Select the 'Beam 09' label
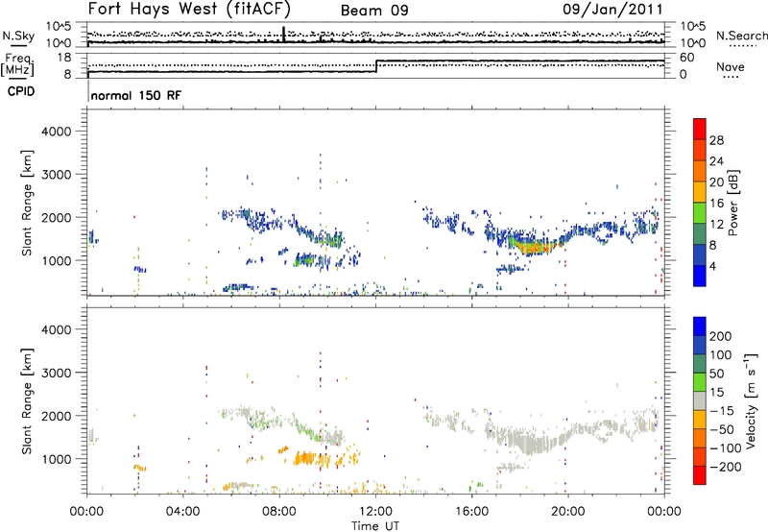768x532 pixels. tap(374, 11)
